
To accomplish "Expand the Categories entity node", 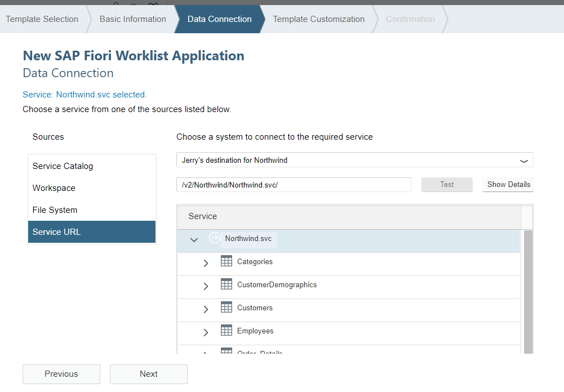I will point(206,262).
